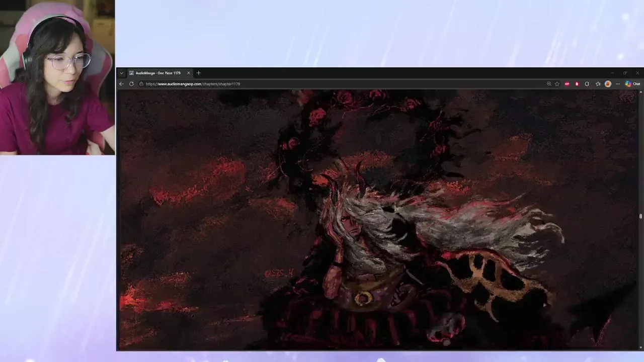Click the page vertical scrollbar thumb
The image size is (644, 362).
point(640,216)
